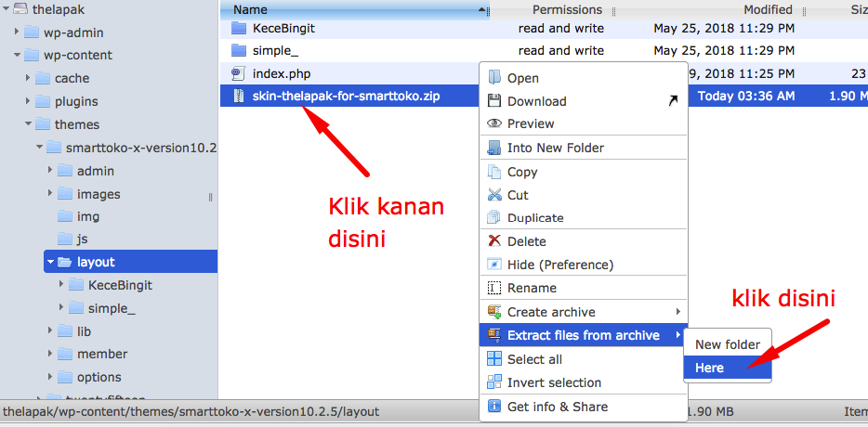Open the cache folder in tree
Screen dimensions: 868x427
pos(72,78)
